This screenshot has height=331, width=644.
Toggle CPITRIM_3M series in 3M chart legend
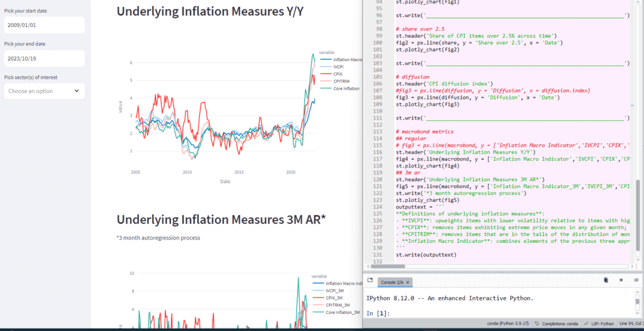point(331,305)
